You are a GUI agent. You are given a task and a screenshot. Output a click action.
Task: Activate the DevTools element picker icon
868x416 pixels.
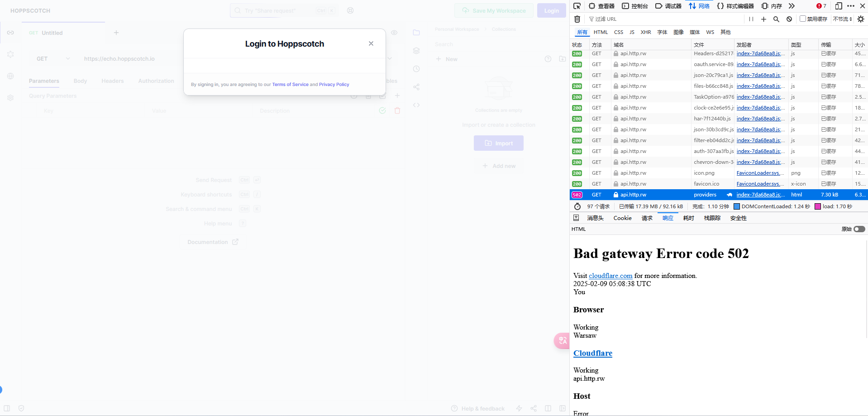[577, 6]
